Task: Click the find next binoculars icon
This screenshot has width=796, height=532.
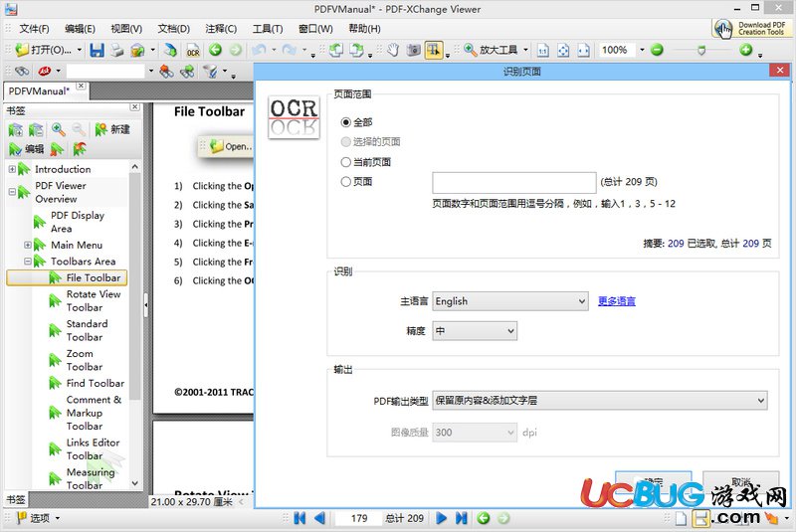Action: pos(187,71)
